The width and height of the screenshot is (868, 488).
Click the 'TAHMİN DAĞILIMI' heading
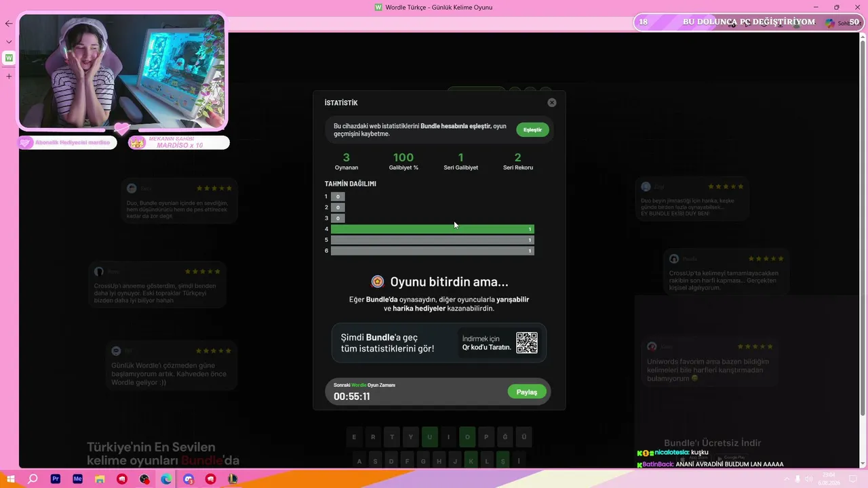pyautogui.click(x=351, y=184)
